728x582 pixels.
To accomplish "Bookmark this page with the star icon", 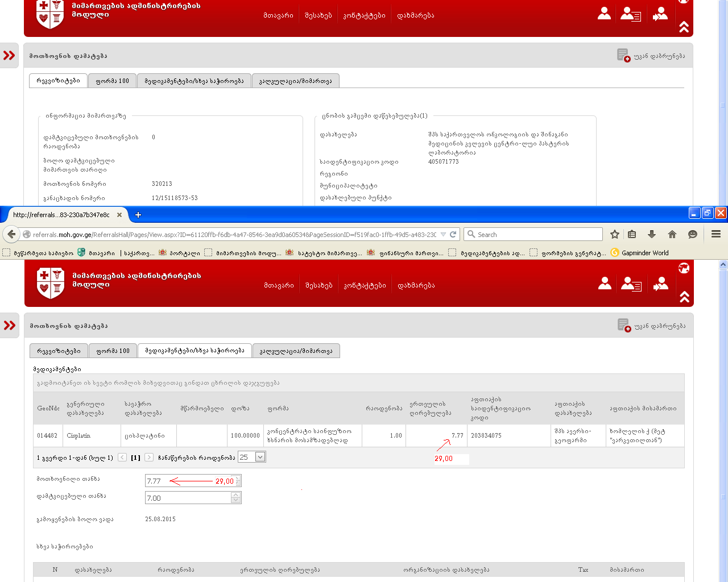I will tap(614, 234).
